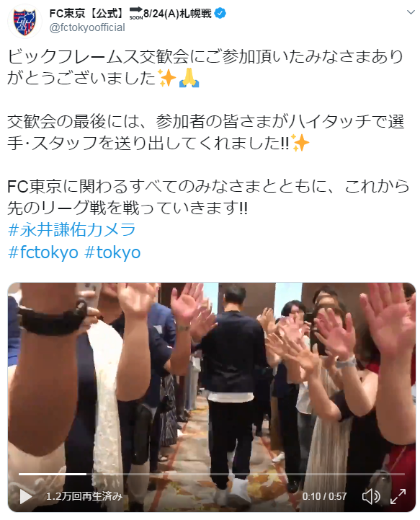420x520 pixels.
Task: Open the #tokyo hashtag
Action: [x=112, y=252]
